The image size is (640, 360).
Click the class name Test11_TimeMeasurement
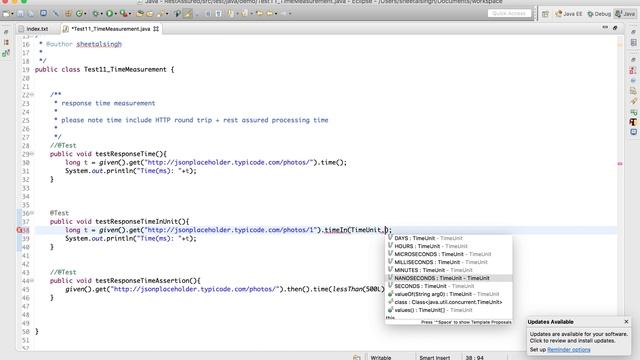pyautogui.click(x=125, y=69)
